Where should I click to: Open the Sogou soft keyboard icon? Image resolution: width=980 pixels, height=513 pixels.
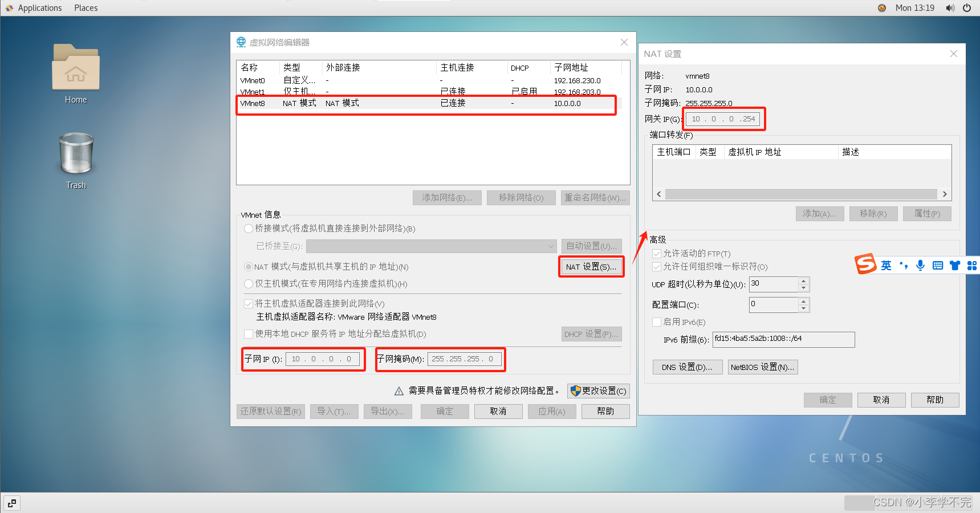(x=938, y=266)
